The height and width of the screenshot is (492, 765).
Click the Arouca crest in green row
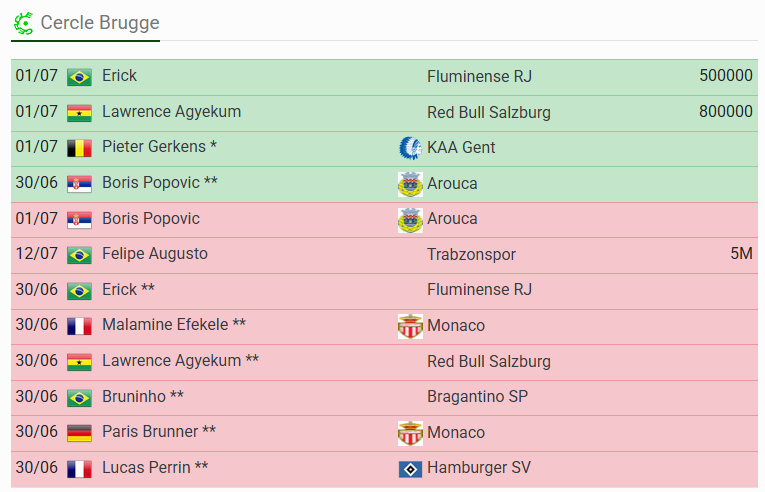(410, 184)
